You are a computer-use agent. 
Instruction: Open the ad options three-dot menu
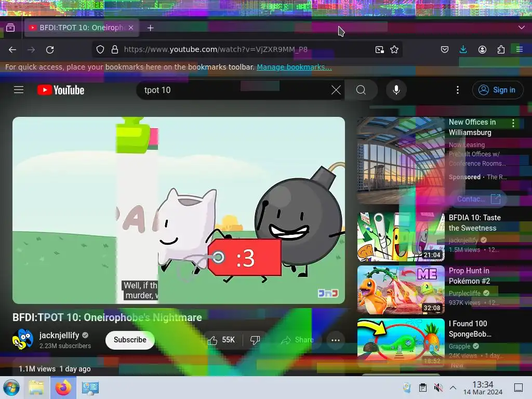tap(513, 123)
